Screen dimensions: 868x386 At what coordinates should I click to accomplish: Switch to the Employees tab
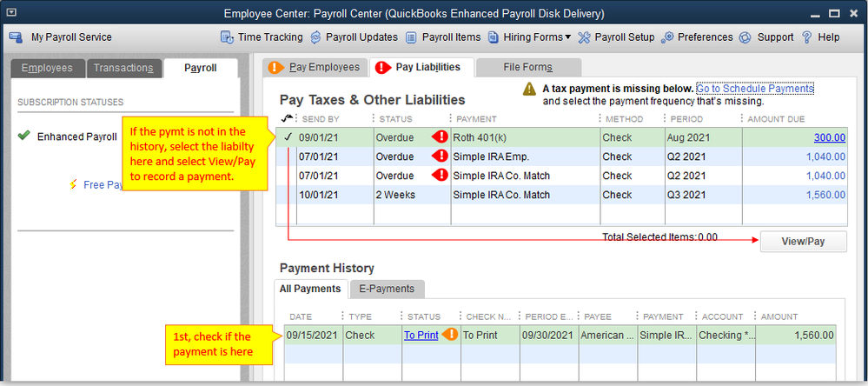pyautogui.click(x=47, y=68)
